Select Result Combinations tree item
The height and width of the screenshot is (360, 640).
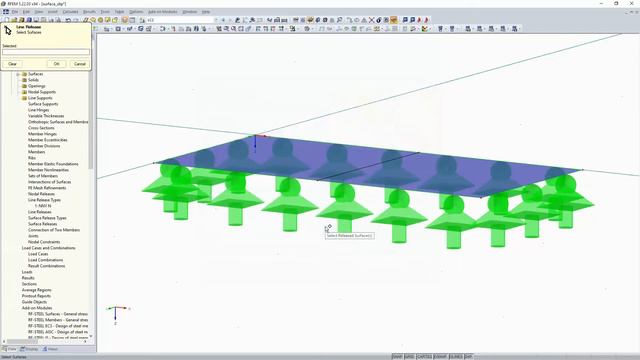click(46, 266)
